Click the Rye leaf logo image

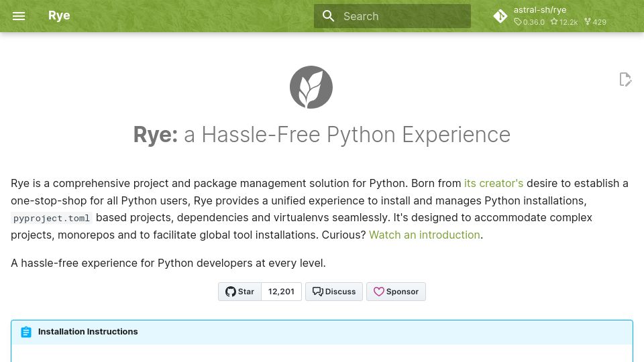[x=311, y=87]
